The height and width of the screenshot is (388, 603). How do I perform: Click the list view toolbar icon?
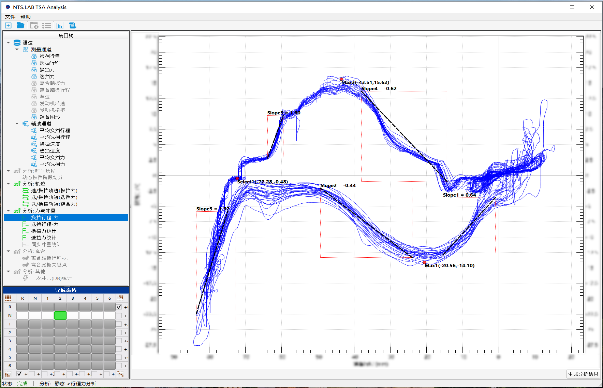[x=47, y=25]
